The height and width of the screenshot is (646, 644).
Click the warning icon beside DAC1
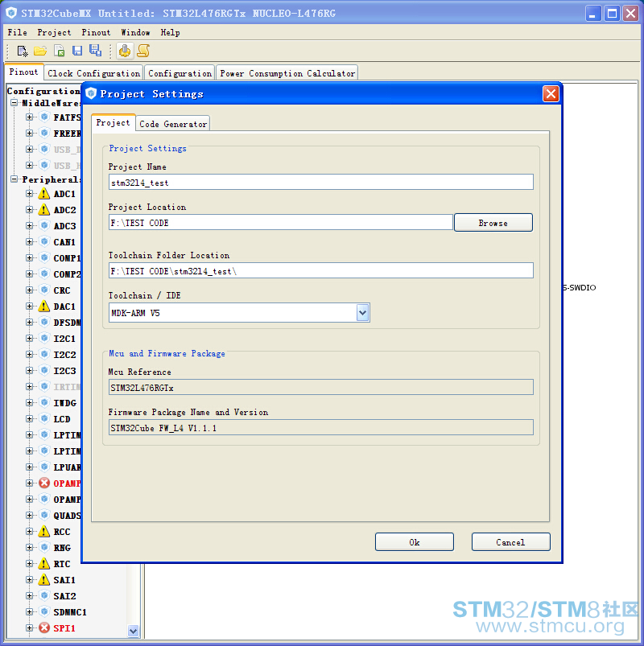(x=44, y=307)
